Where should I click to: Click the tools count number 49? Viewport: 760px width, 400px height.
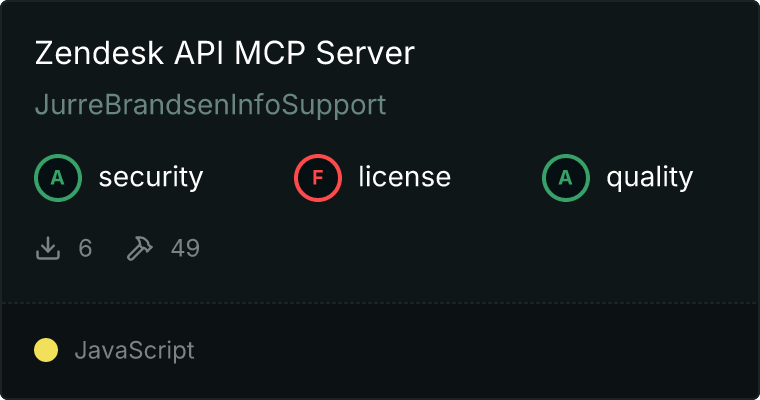(185, 248)
